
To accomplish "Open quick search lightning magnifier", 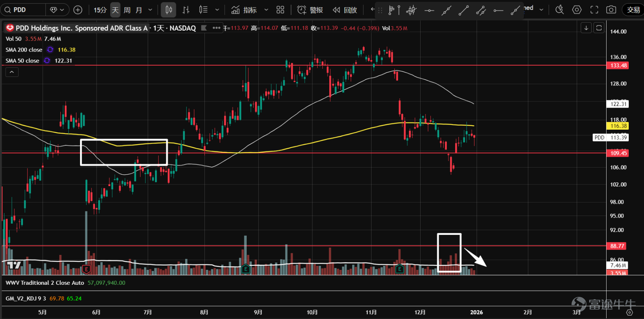I will pyautogui.click(x=559, y=10).
